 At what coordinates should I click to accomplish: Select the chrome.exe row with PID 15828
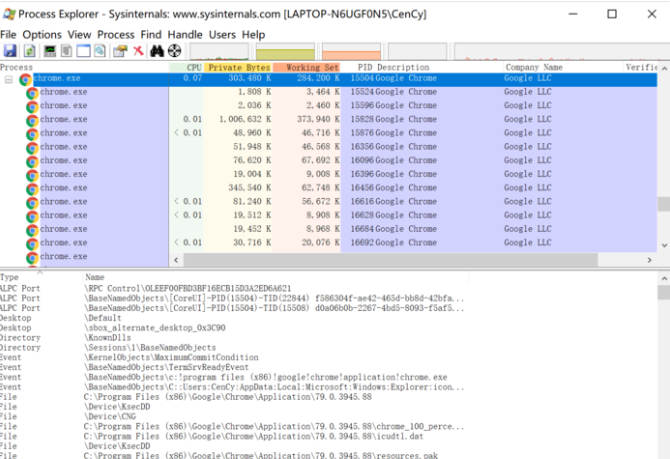328,119
